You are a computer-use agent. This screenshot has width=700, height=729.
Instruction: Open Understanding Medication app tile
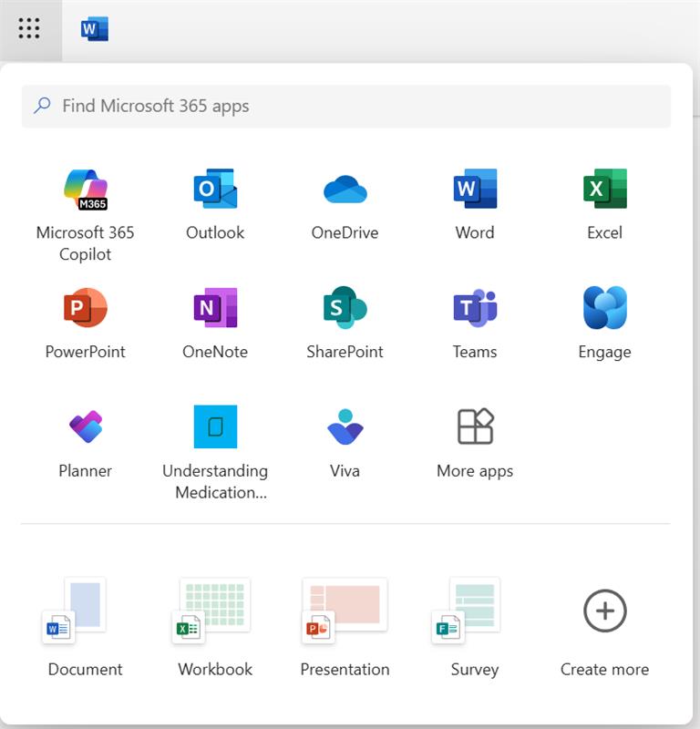[x=215, y=453]
